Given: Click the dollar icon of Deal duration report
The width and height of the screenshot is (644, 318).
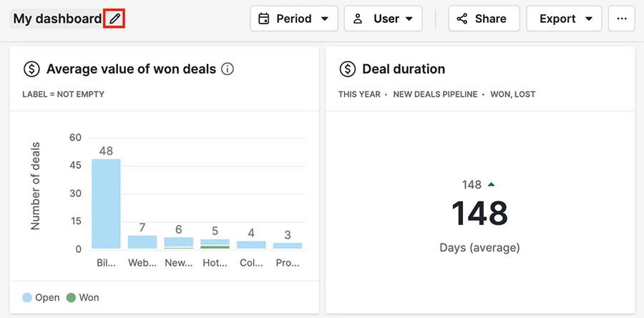Looking at the screenshot, I should (348, 69).
